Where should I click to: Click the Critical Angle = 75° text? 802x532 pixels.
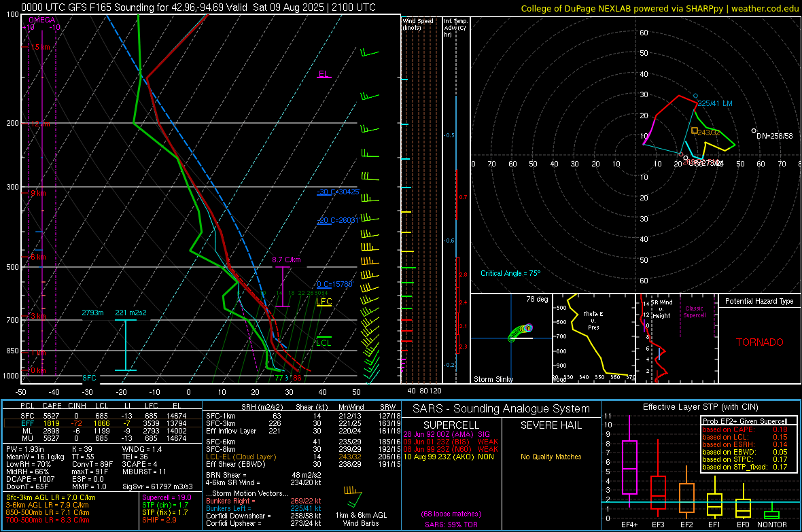[510, 273]
